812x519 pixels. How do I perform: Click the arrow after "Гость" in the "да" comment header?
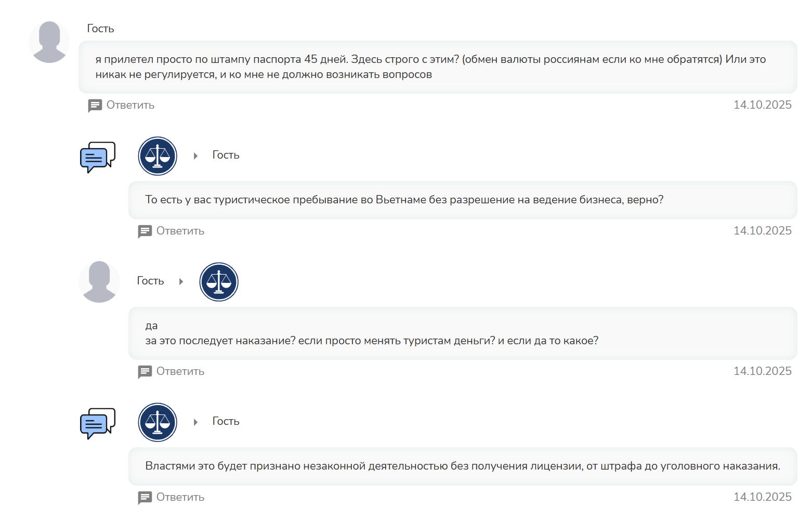[x=181, y=282]
